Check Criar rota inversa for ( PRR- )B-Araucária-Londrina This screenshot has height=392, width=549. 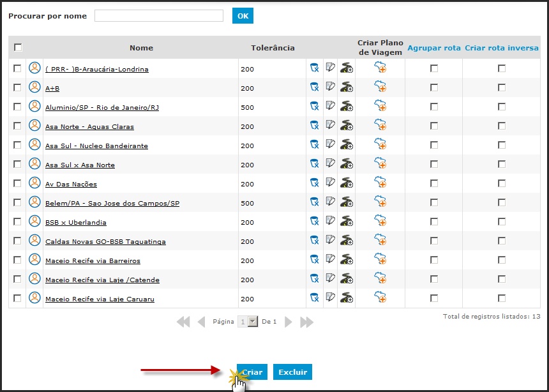502,68
